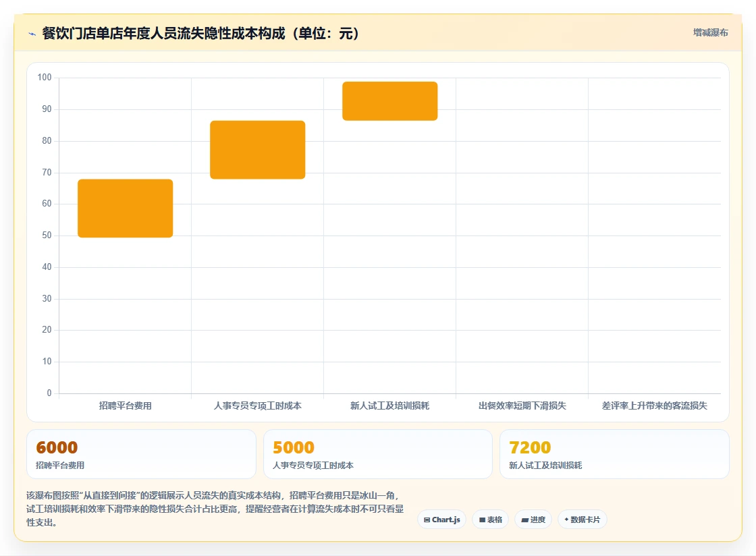Click the y-axis value 50
This screenshot has height=556, width=756.
[47, 235]
